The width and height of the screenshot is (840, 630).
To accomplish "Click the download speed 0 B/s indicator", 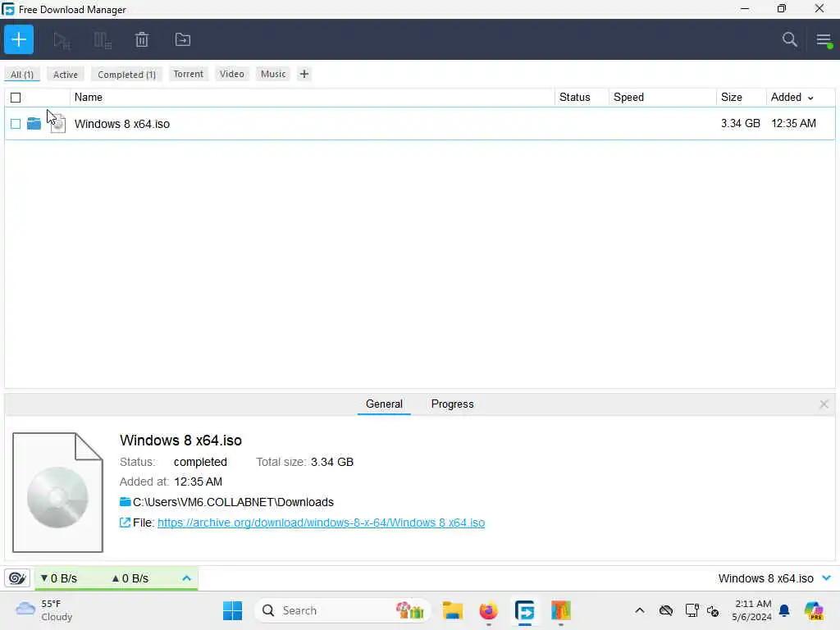I will coord(59,578).
